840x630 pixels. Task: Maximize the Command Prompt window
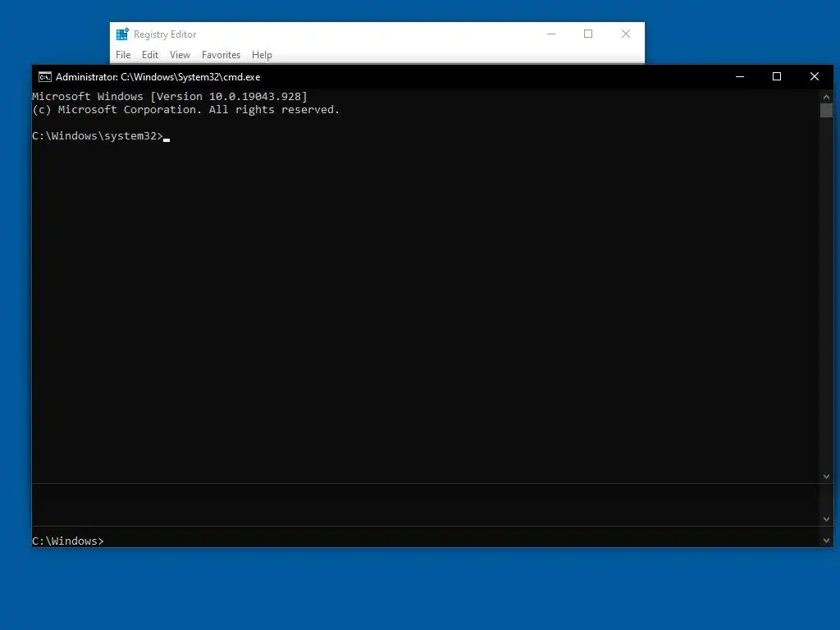777,76
